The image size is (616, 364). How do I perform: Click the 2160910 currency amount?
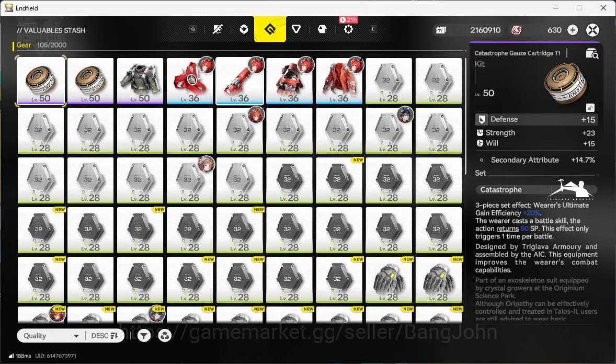coord(486,30)
